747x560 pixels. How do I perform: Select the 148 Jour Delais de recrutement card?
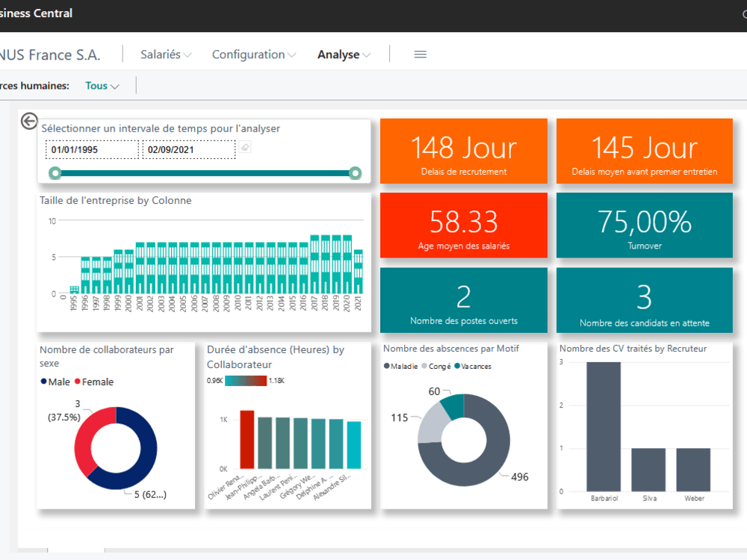(x=464, y=151)
